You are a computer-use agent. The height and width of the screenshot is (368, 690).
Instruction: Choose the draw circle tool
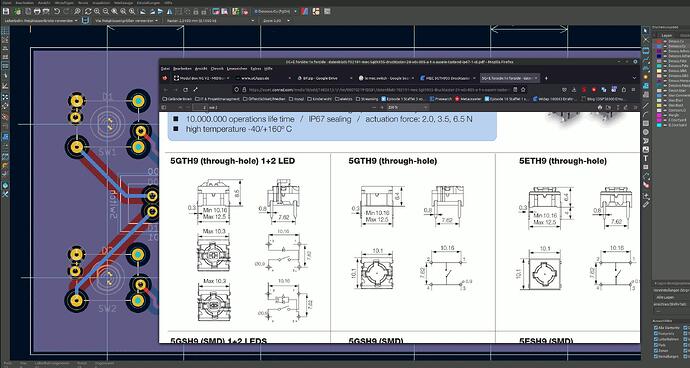(646, 132)
